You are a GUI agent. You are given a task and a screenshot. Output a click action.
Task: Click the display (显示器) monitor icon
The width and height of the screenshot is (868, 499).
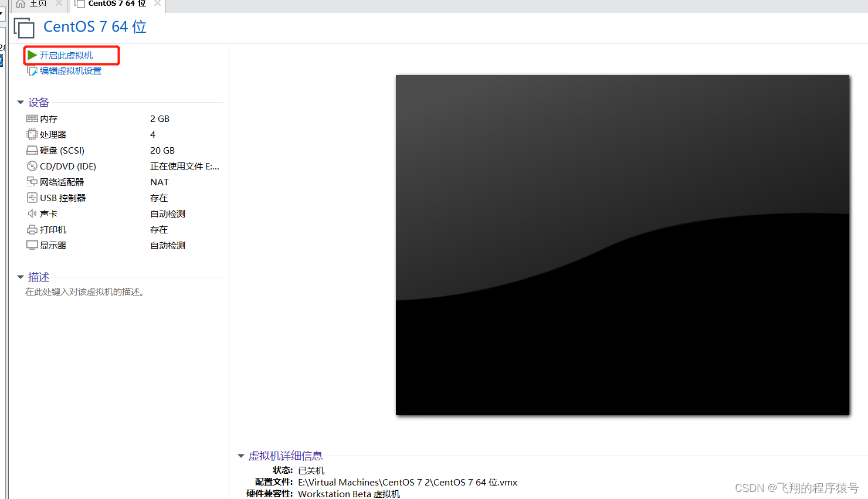(x=32, y=245)
